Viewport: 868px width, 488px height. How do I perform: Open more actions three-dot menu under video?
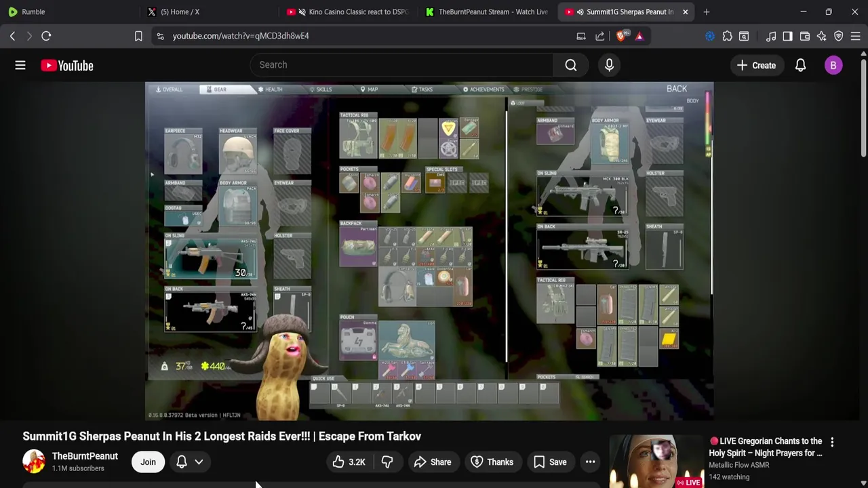[x=591, y=462]
